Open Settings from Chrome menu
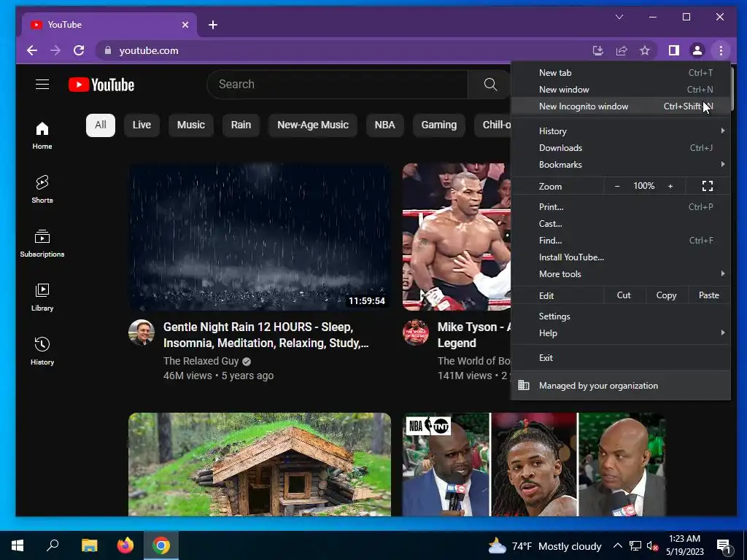The image size is (747, 560). (x=620, y=316)
